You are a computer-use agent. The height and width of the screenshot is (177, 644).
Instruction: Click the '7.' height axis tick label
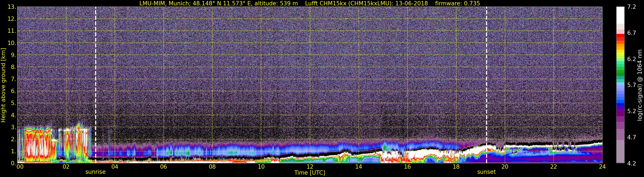13,79
